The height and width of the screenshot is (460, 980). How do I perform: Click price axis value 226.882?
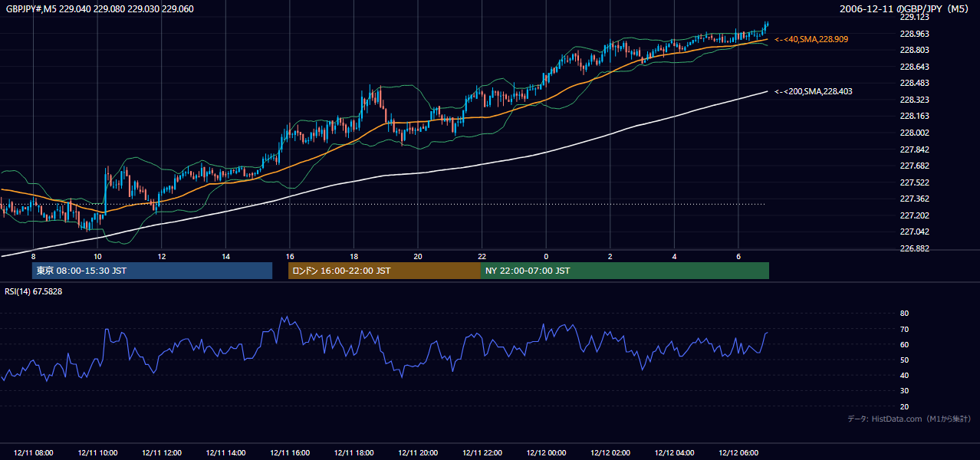[x=914, y=248]
